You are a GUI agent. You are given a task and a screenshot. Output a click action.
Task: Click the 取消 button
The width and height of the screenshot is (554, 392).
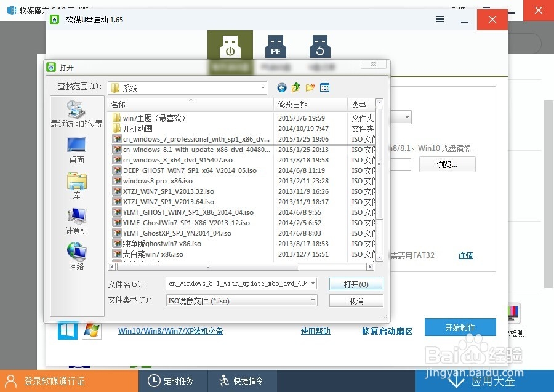(356, 301)
